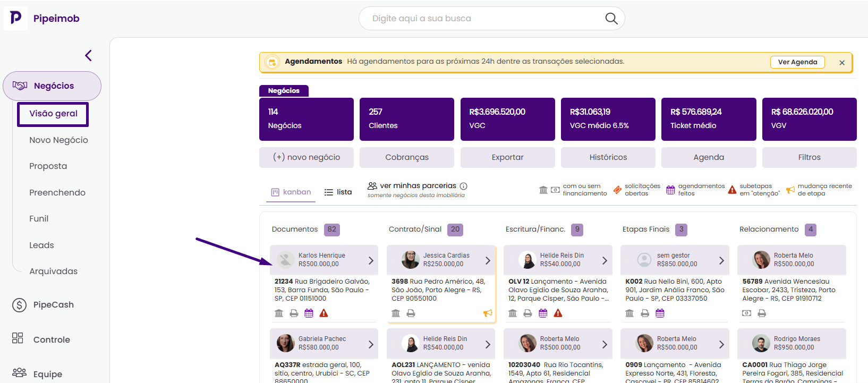Click the Documentos count badge 82
The image size is (868, 383).
pos(332,229)
